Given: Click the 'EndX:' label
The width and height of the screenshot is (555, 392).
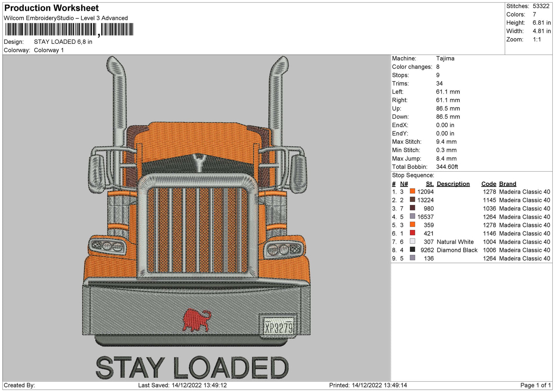Looking at the screenshot, I should pos(400,125).
